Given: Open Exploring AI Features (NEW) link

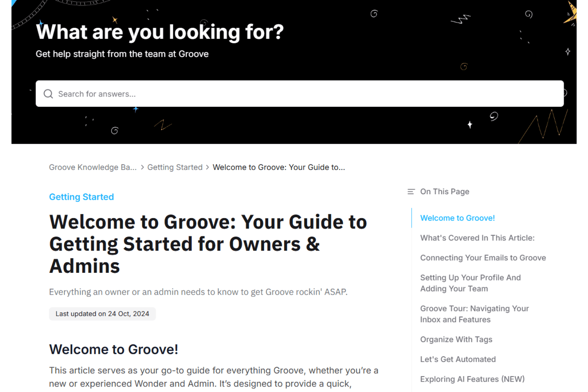Looking at the screenshot, I should tap(472, 379).
